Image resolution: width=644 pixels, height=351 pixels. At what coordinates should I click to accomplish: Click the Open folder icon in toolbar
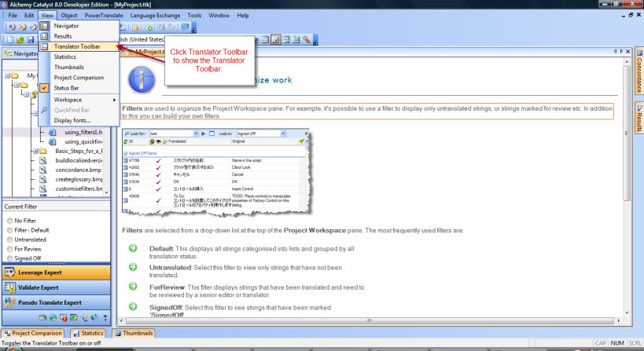20,39
